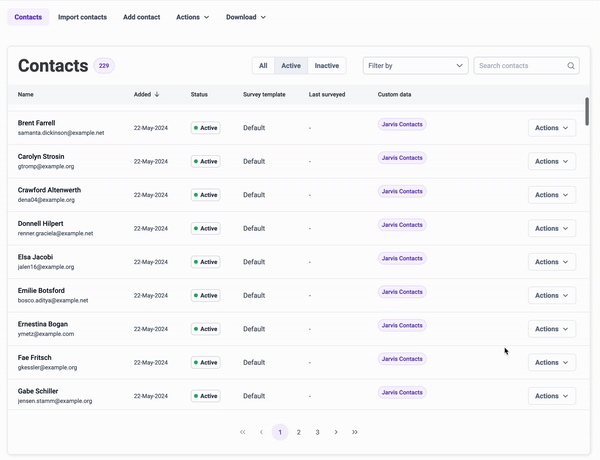Open Actions for Fae Fritsch

click(x=552, y=362)
